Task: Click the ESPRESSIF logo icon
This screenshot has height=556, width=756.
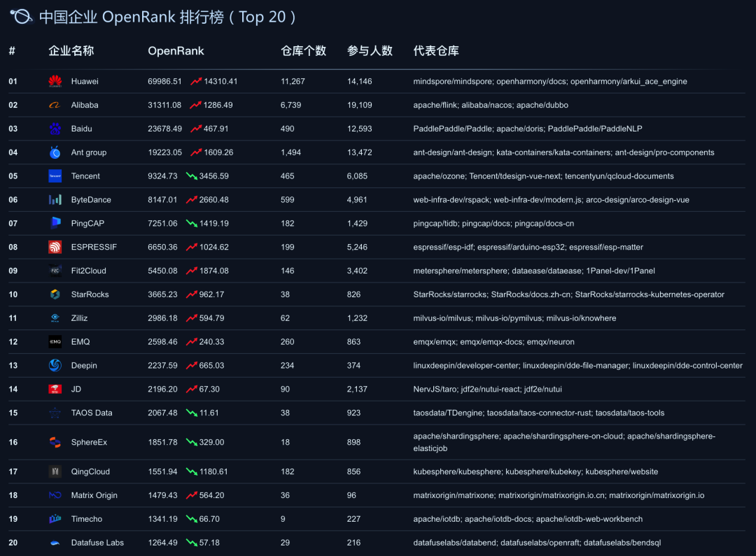Action: 55,247
